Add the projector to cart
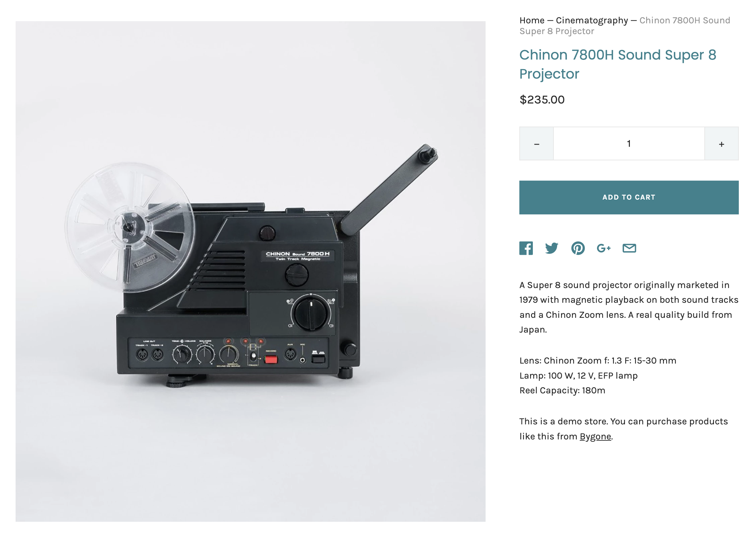The image size is (756, 534). (x=629, y=197)
